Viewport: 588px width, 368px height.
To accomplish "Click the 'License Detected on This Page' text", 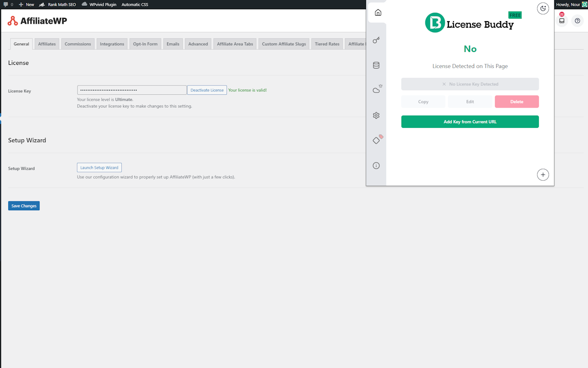I will tap(470, 66).
